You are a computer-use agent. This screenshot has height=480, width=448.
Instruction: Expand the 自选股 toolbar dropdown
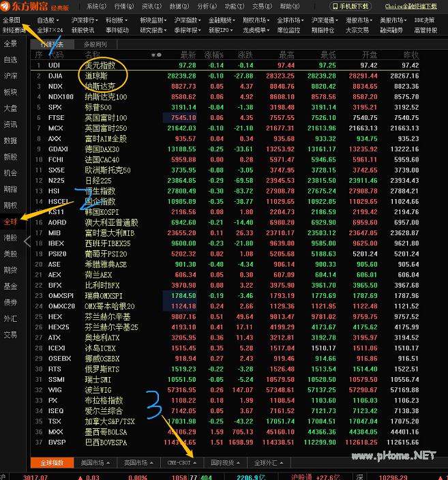[48, 20]
